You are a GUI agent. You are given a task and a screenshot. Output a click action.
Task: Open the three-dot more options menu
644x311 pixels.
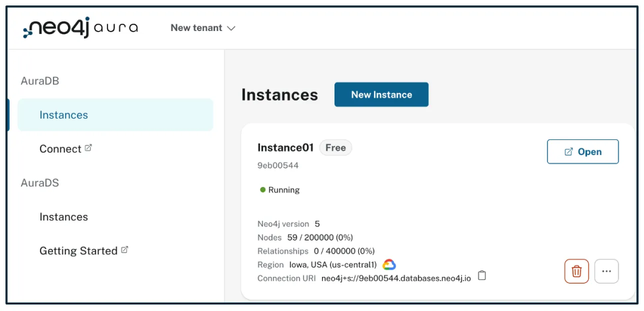(x=606, y=271)
